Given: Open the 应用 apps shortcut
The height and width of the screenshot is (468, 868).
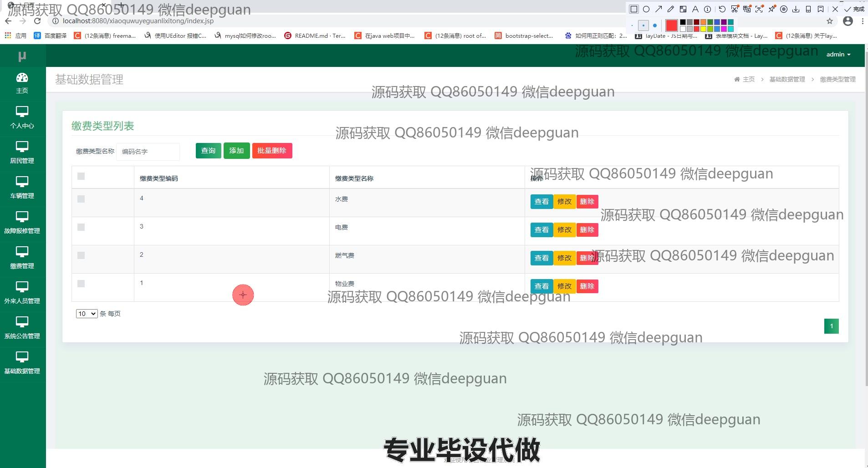Looking at the screenshot, I should coord(15,36).
